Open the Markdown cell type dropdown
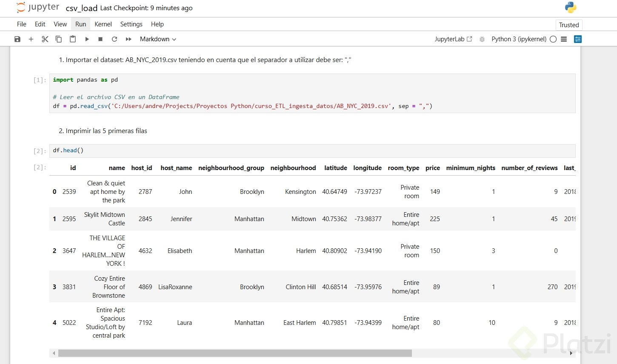The height and width of the screenshot is (364, 617). 158,39
